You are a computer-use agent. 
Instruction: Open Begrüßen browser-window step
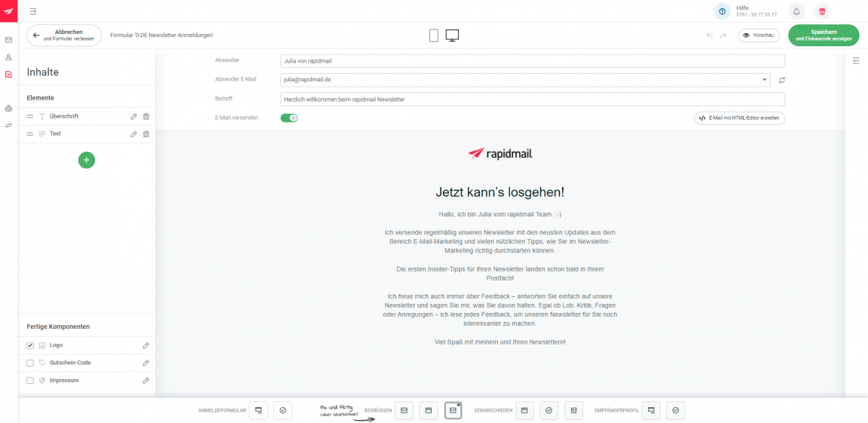coord(429,410)
